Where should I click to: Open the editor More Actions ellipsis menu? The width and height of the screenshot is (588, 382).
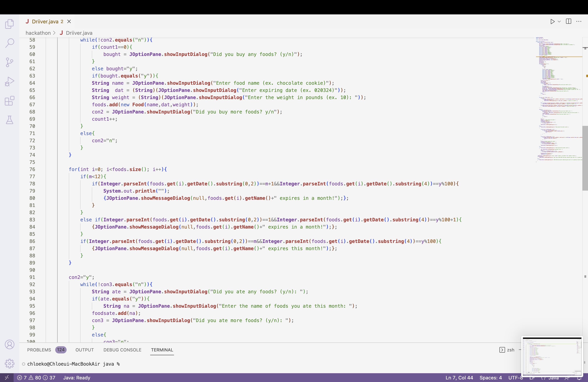point(579,21)
